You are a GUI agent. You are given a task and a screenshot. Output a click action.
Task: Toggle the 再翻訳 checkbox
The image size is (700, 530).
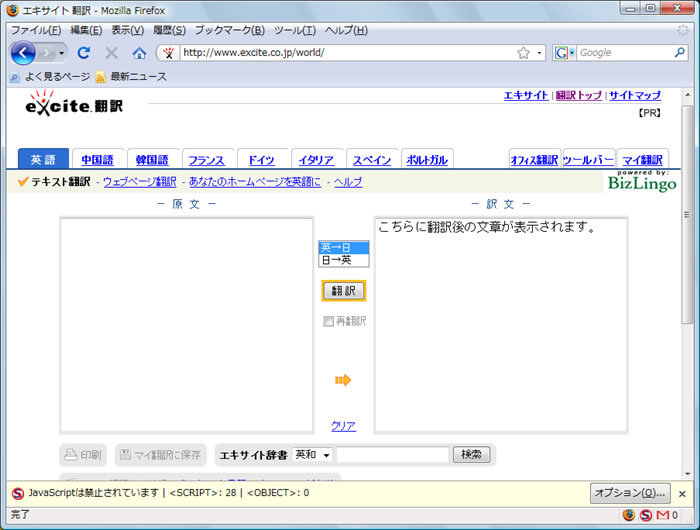[x=329, y=321]
